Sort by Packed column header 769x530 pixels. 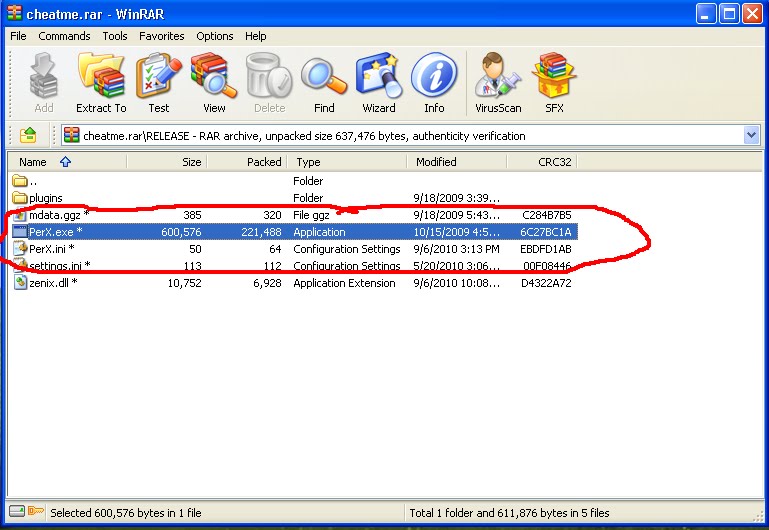[247, 162]
